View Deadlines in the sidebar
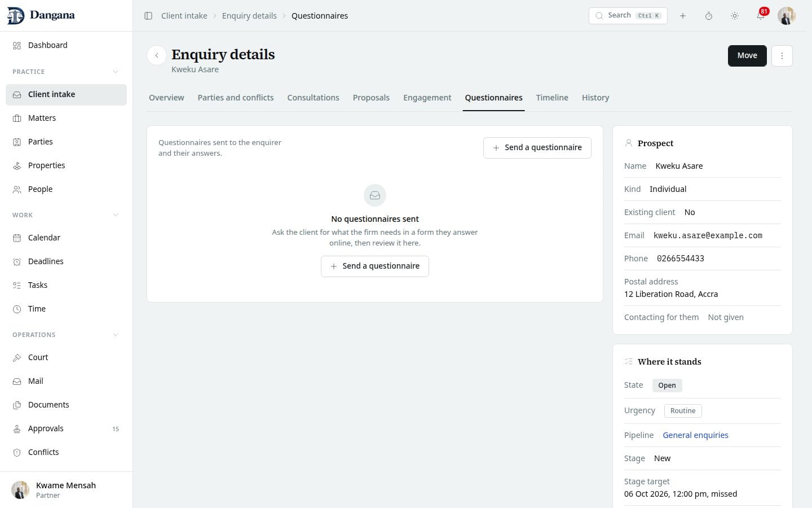This screenshot has height=508, width=812. 66,261
